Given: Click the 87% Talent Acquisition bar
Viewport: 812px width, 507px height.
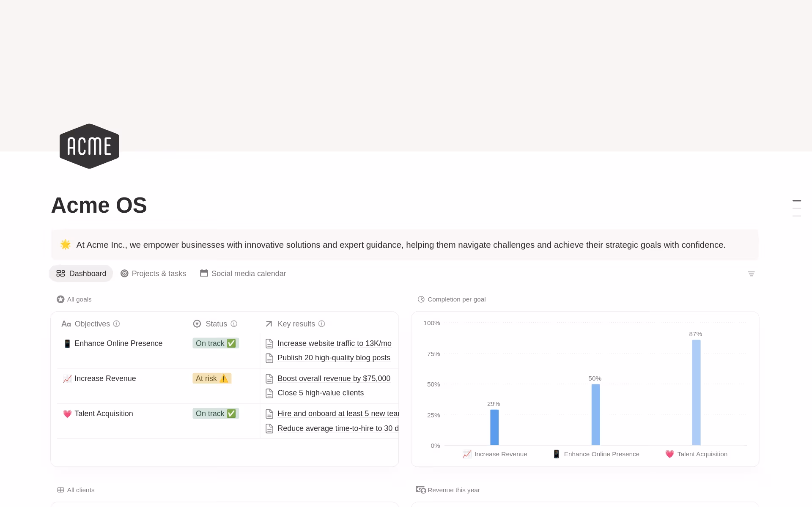Looking at the screenshot, I should click(x=696, y=392).
